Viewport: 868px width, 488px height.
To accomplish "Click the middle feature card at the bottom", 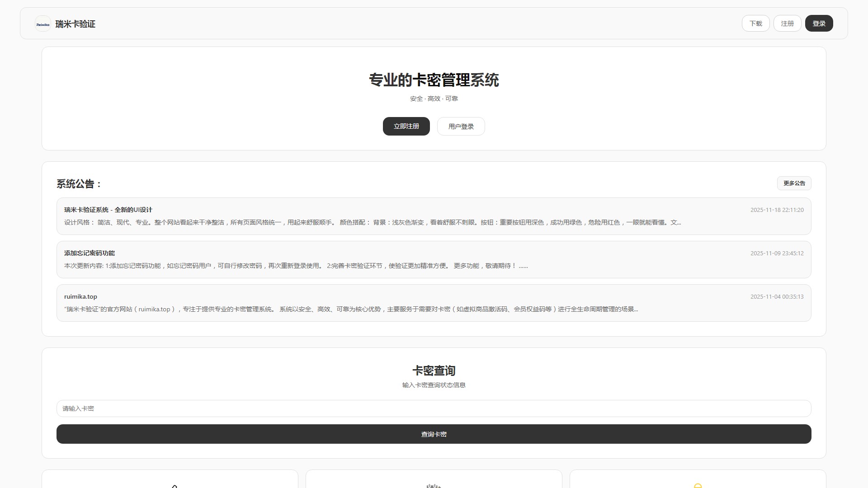I will pyautogui.click(x=434, y=479).
